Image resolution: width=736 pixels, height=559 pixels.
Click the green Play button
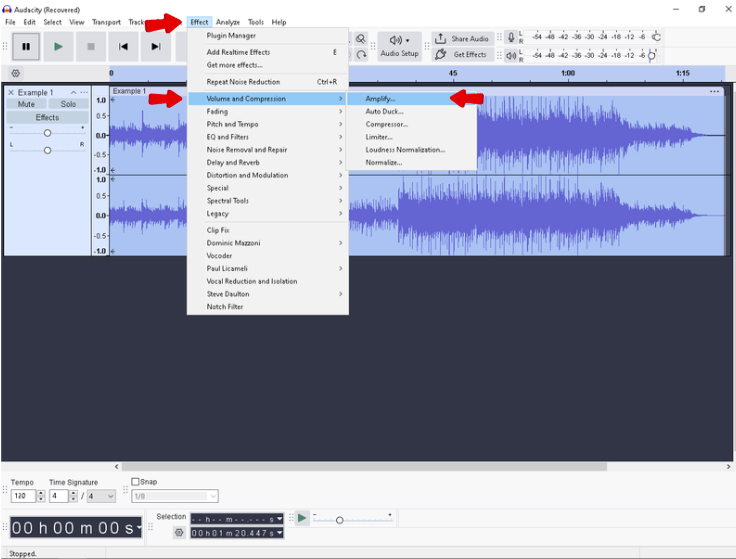click(58, 46)
